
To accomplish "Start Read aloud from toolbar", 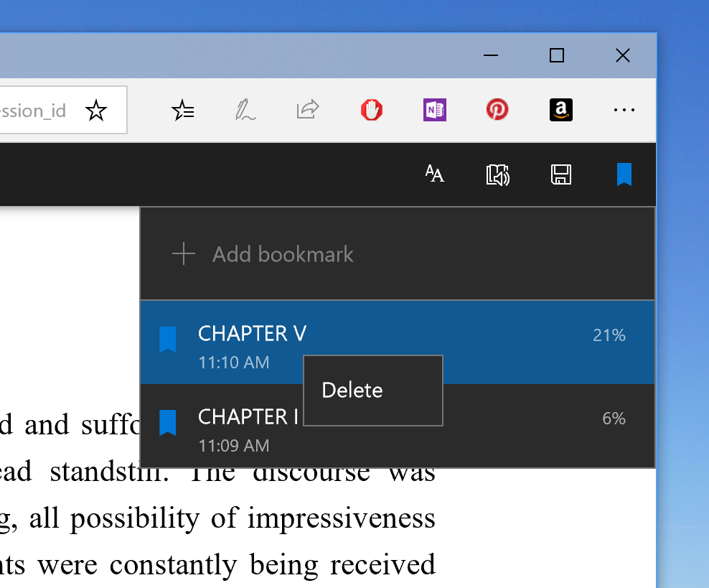I will 497,174.
